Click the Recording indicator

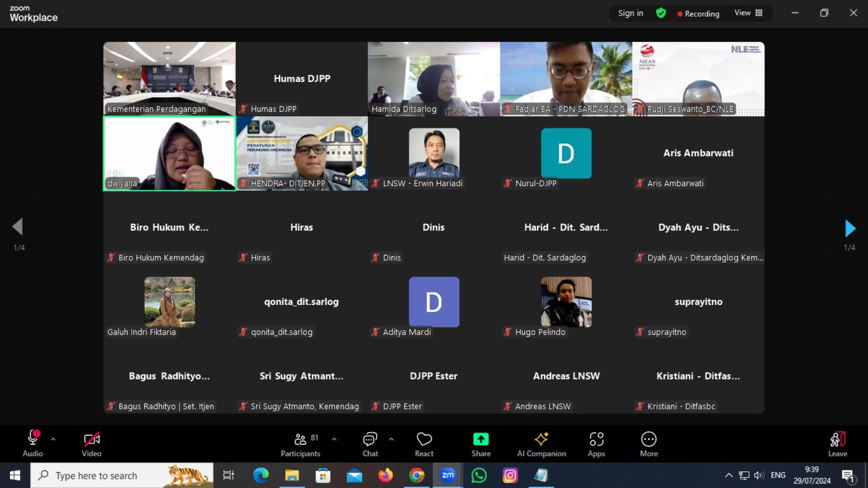click(698, 14)
